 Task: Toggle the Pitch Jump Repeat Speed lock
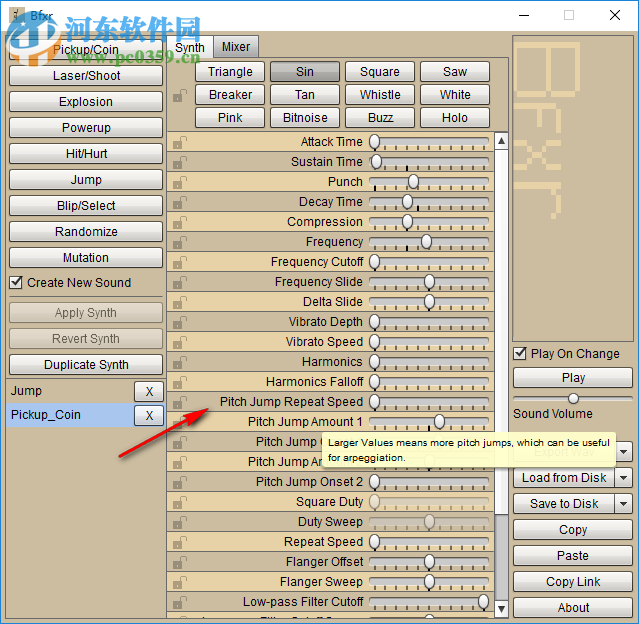180,402
